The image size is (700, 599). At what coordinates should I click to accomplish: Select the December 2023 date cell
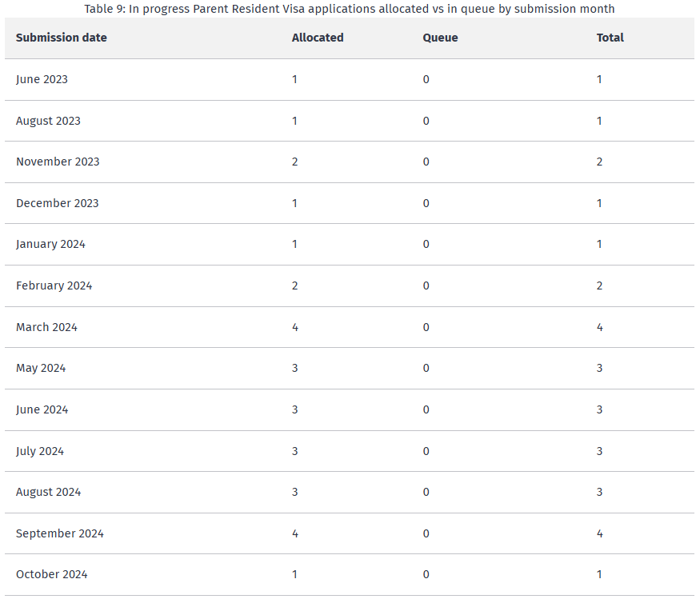pyautogui.click(x=58, y=203)
